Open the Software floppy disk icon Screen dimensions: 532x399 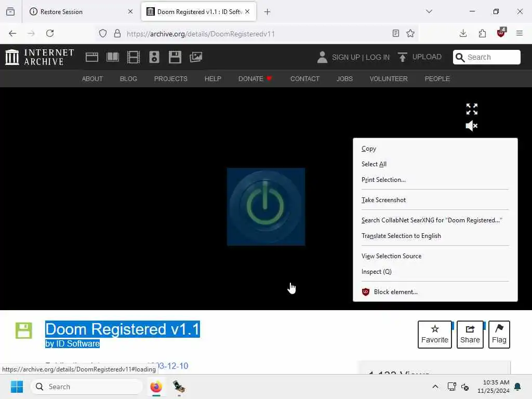(x=175, y=57)
